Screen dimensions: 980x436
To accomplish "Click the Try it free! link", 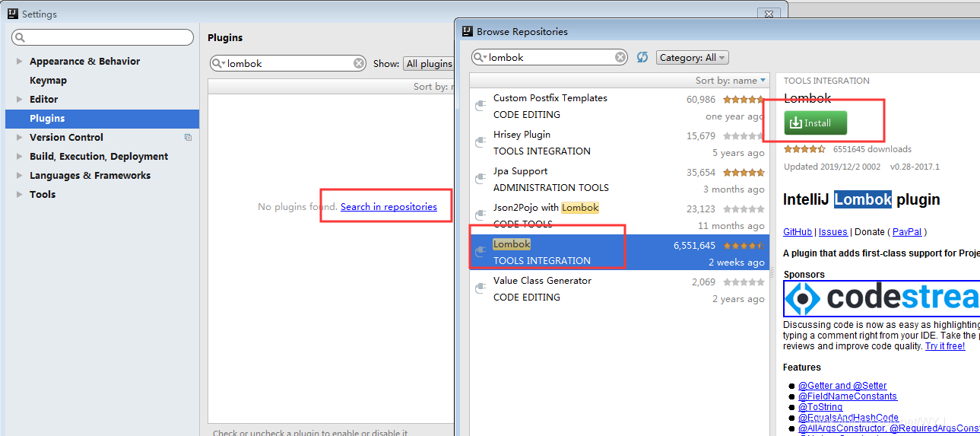I will [945, 345].
